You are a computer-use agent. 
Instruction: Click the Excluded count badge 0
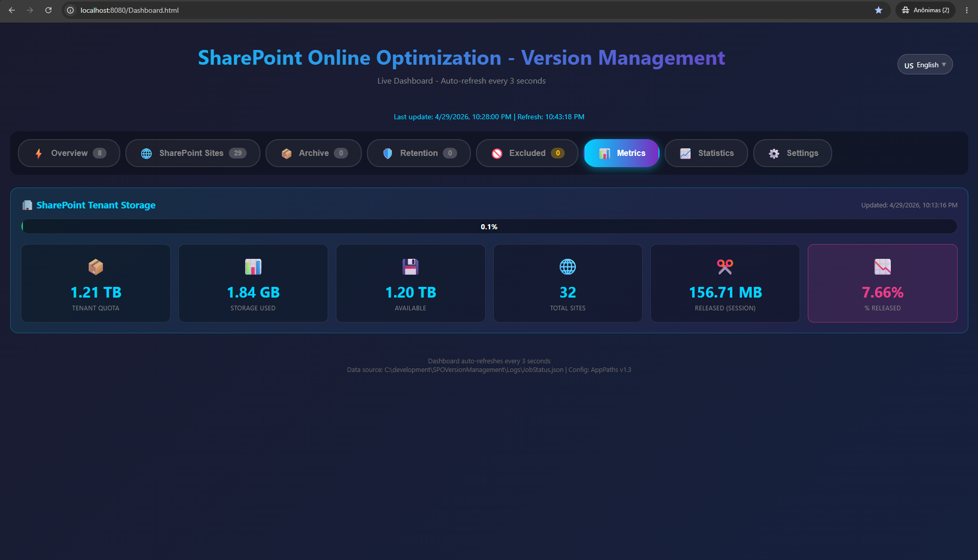pyautogui.click(x=558, y=153)
